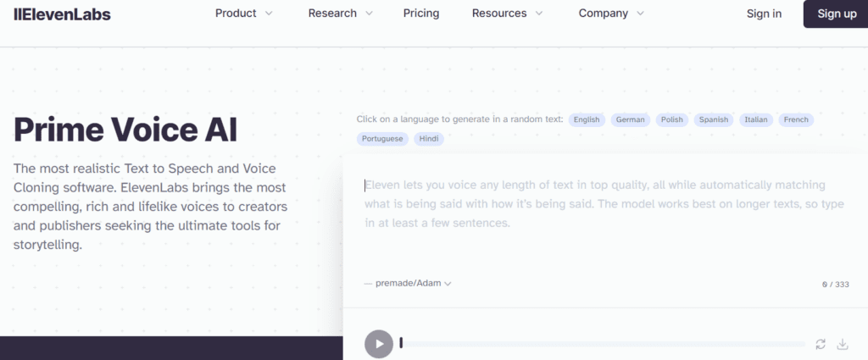
Task: Click the Sign in link
Action: pos(764,14)
